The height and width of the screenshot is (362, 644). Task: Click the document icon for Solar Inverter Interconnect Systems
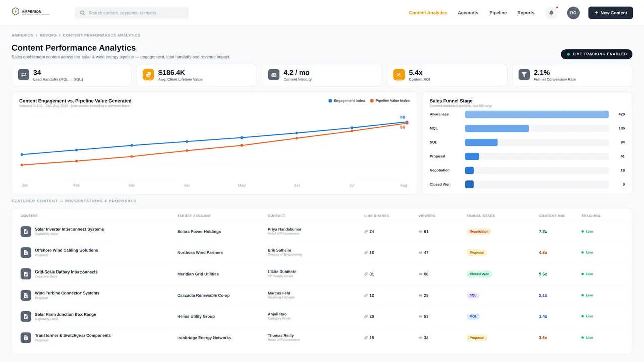coord(26,231)
